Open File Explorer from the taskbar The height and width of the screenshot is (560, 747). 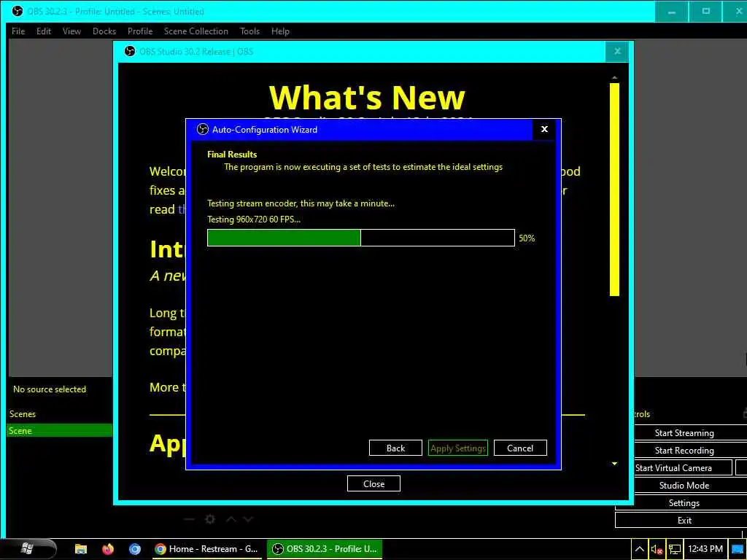pos(81,548)
